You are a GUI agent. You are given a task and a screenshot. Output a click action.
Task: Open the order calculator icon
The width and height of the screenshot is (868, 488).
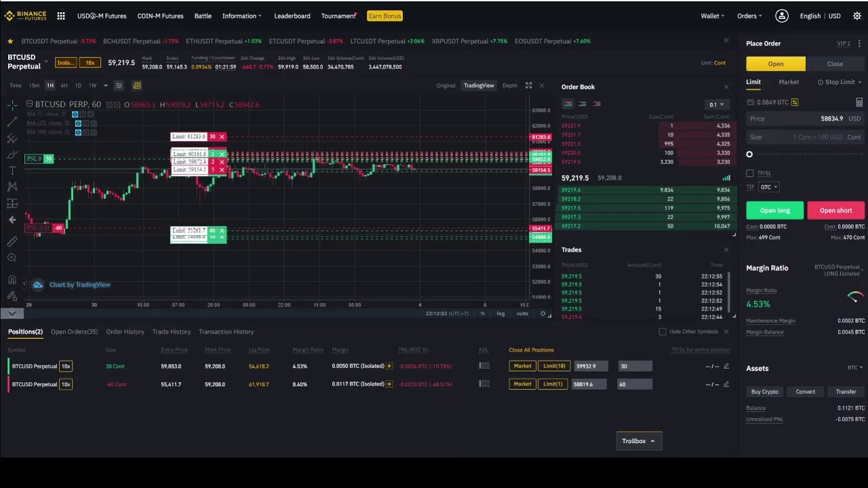coord(859,102)
